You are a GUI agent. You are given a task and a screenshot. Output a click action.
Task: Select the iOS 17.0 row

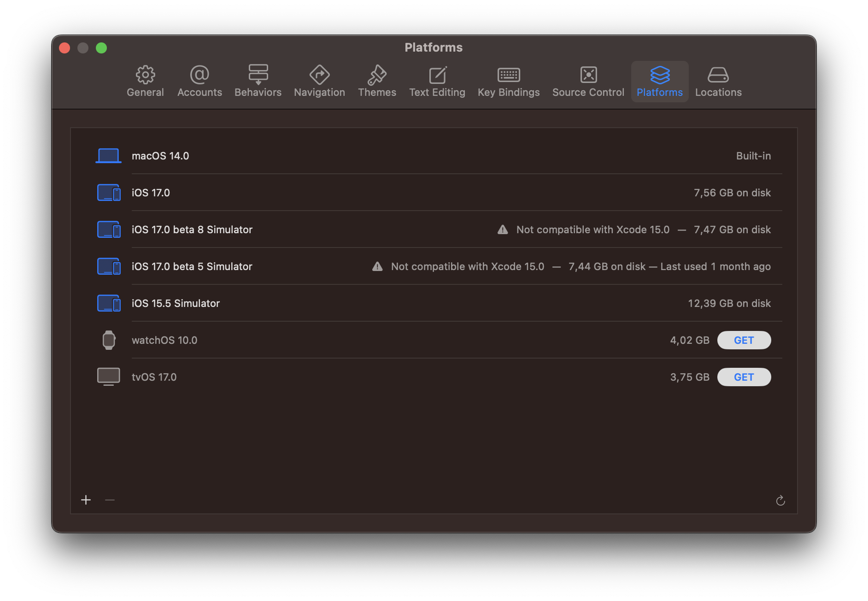pyautogui.click(x=369, y=193)
